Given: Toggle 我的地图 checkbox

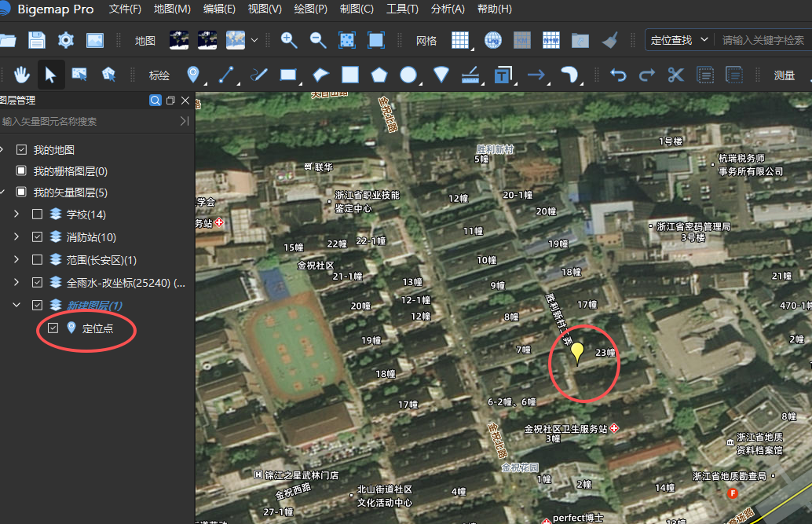Looking at the screenshot, I should 21,150.
